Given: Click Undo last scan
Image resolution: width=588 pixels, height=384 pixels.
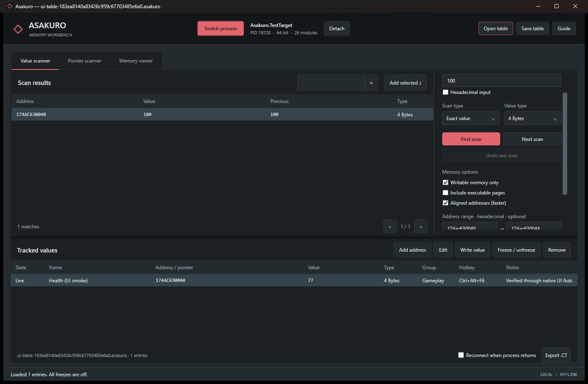Looking at the screenshot, I should click(502, 156).
